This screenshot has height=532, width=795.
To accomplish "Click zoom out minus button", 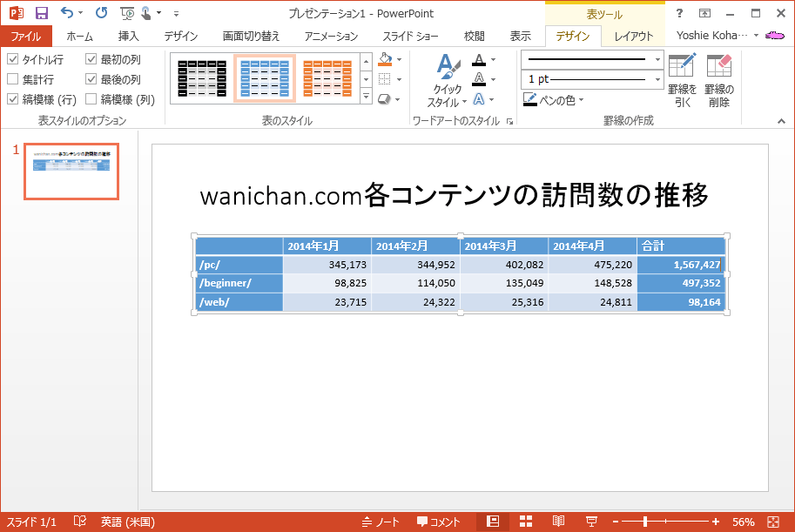I will [616, 522].
